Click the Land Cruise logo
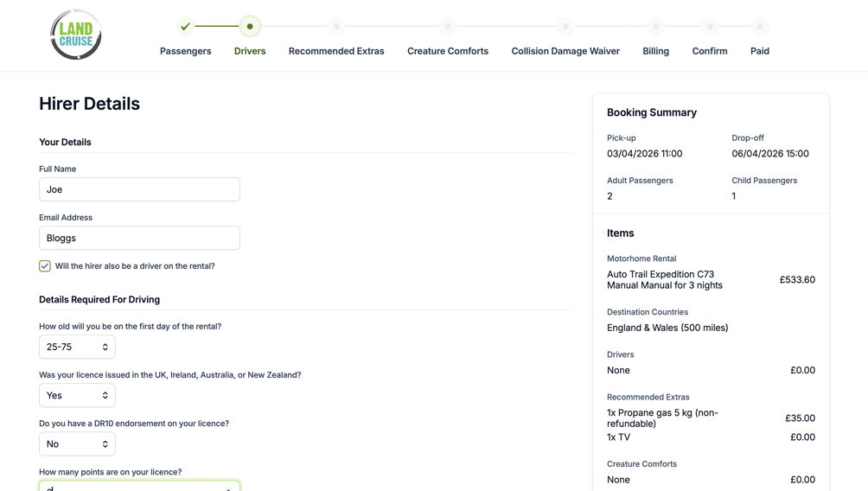Screen dimensions: 868x491 coord(76,35)
